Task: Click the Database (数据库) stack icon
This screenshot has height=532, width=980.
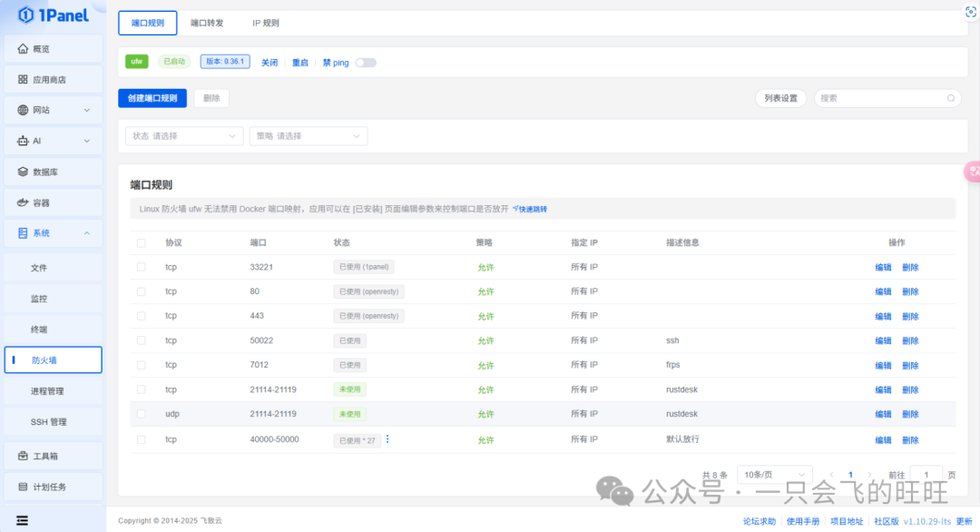Action: click(23, 172)
